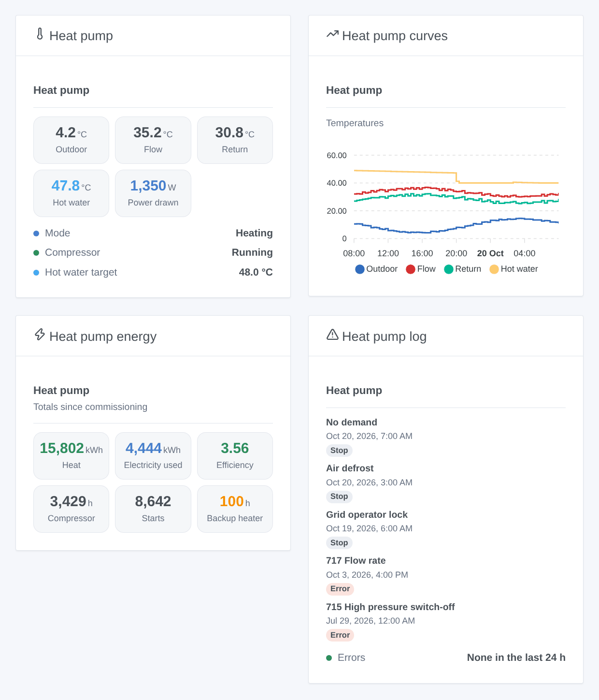599x700 pixels.
Task: Click the 16:00 axis label on chart
Action: (422, 253)
